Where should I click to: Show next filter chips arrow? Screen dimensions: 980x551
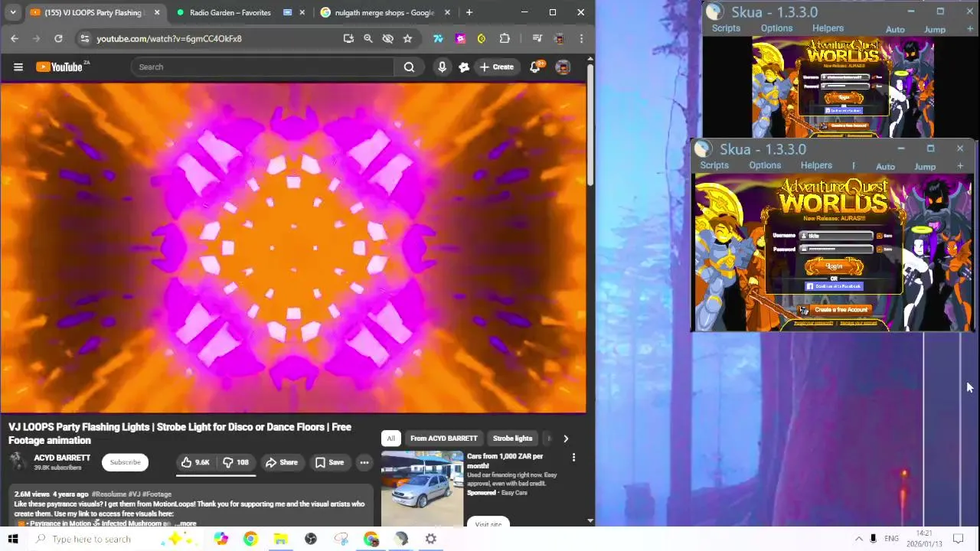pos(566,439)
